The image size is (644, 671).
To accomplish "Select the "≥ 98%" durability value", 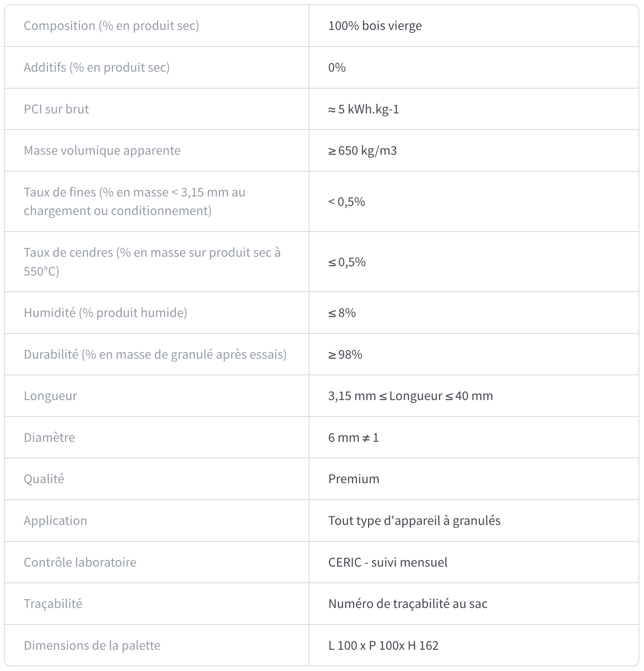I will [345, 354].
